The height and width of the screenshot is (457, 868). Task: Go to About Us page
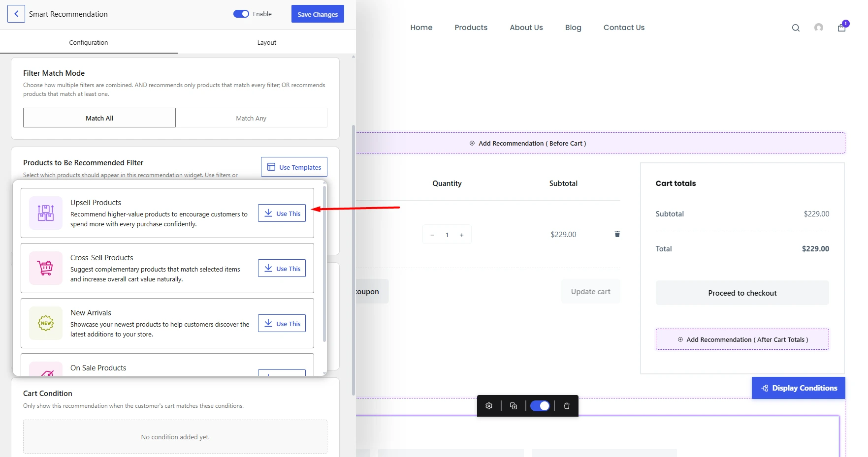526,28
